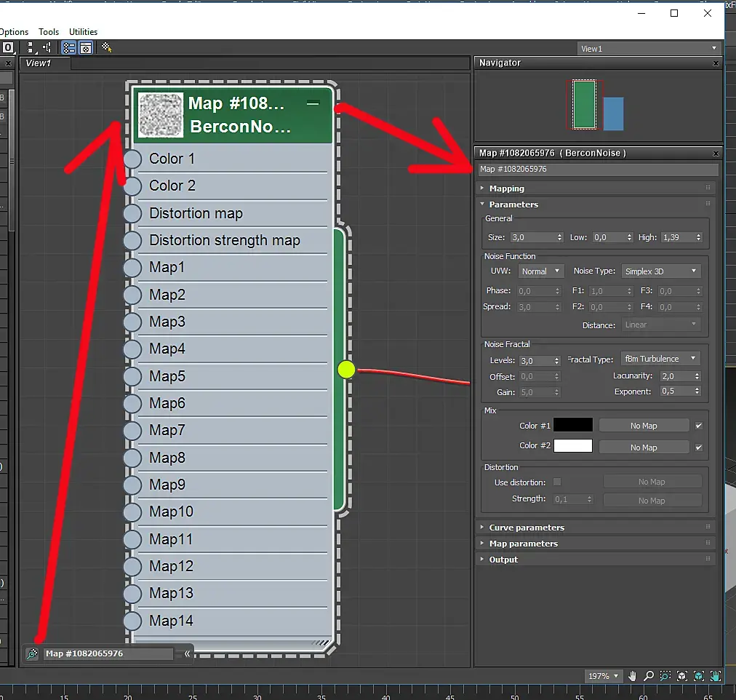Toggle the Parameter Editor panel button
Screen dimensions: 736x700
pos(86,47)
